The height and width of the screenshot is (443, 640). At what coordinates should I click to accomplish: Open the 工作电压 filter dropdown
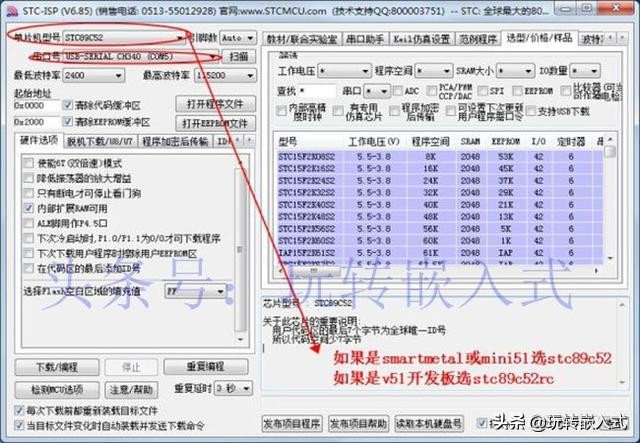click(344, 71)
